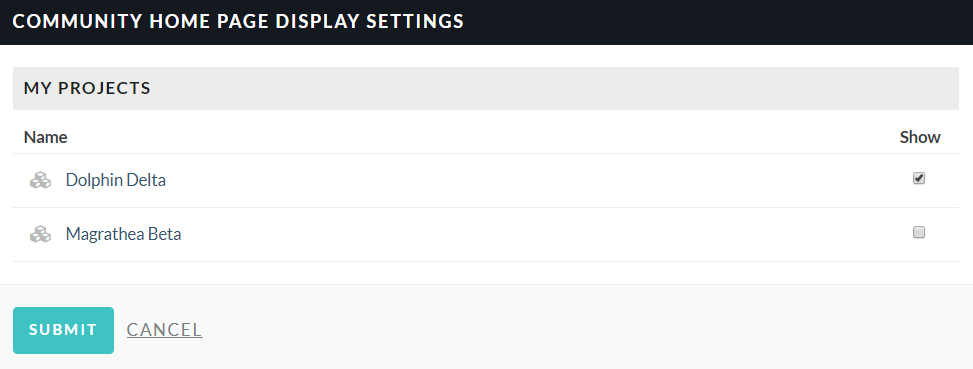Image resolution: width=973 pixels, height=369 pixels.
Task: Cancel the display settings changes
Action: (164, 330)
